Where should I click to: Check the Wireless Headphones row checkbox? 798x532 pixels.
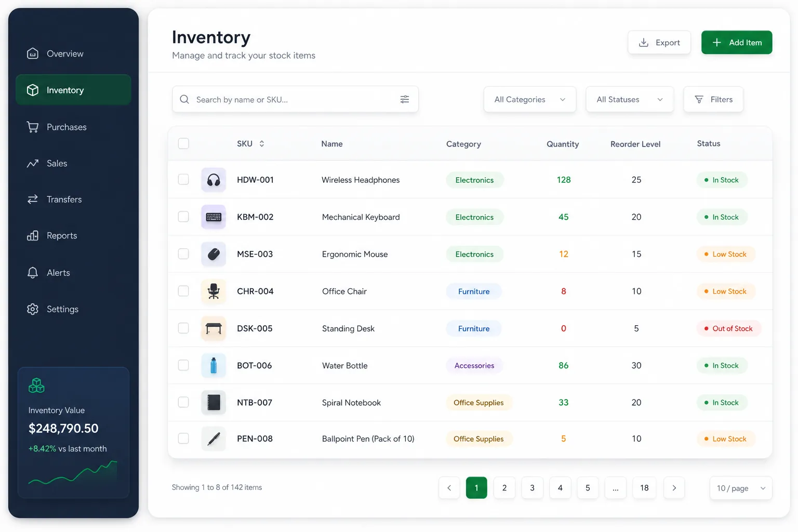[183, 179]
